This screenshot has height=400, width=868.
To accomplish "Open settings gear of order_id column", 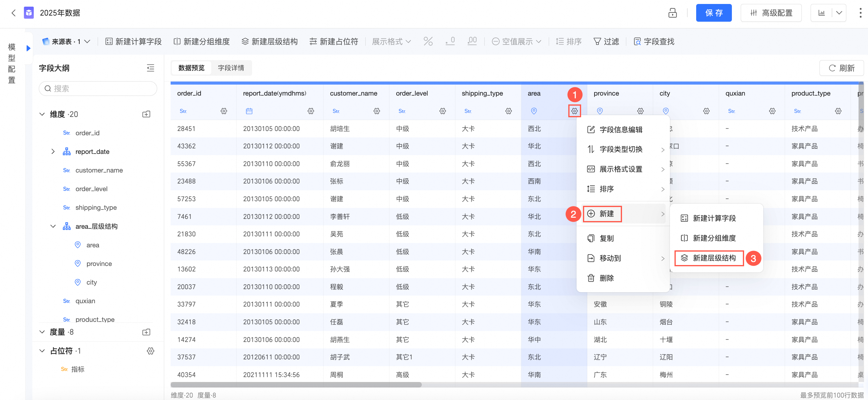I will pos(224,111).
